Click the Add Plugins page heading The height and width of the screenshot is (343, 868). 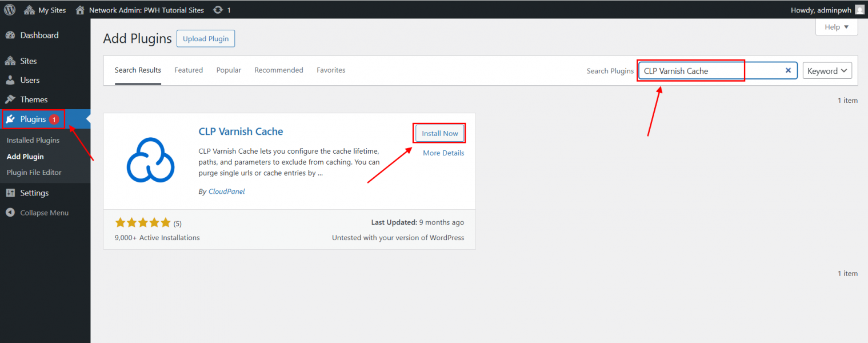pyautogui.click(x=137, y=39)
